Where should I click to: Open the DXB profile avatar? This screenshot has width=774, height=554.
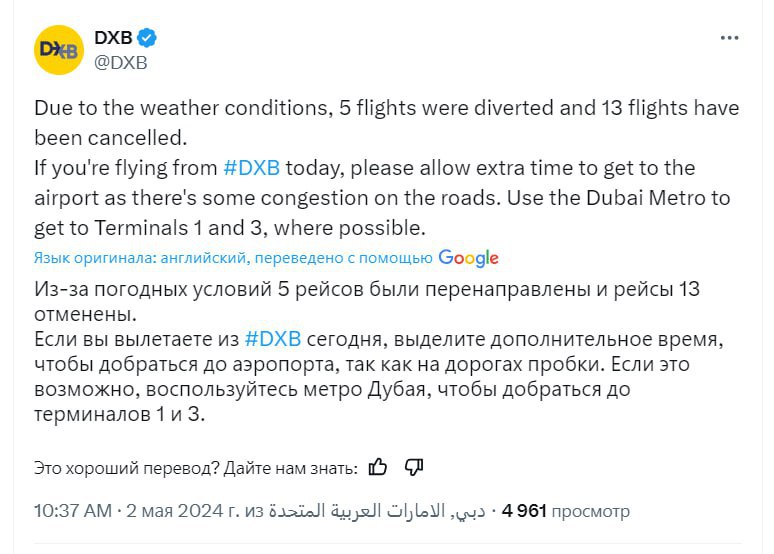pyautogui.click(x=59, y=49)
